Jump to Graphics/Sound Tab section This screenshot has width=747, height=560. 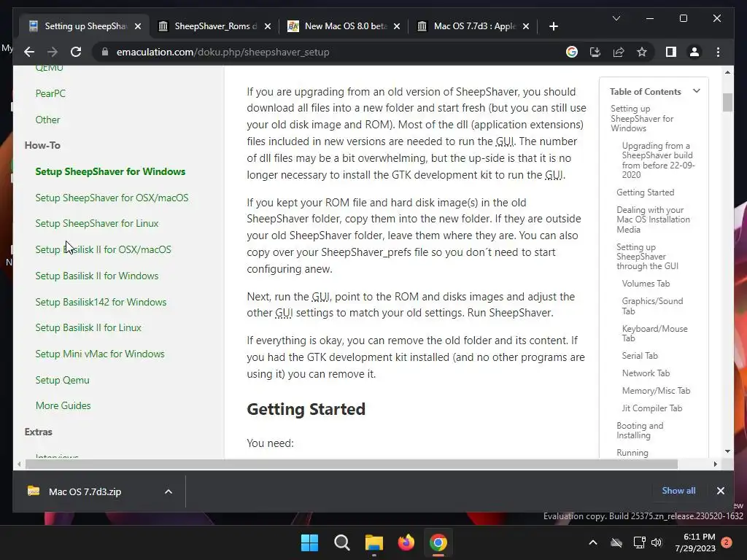(x=652, y=306)
